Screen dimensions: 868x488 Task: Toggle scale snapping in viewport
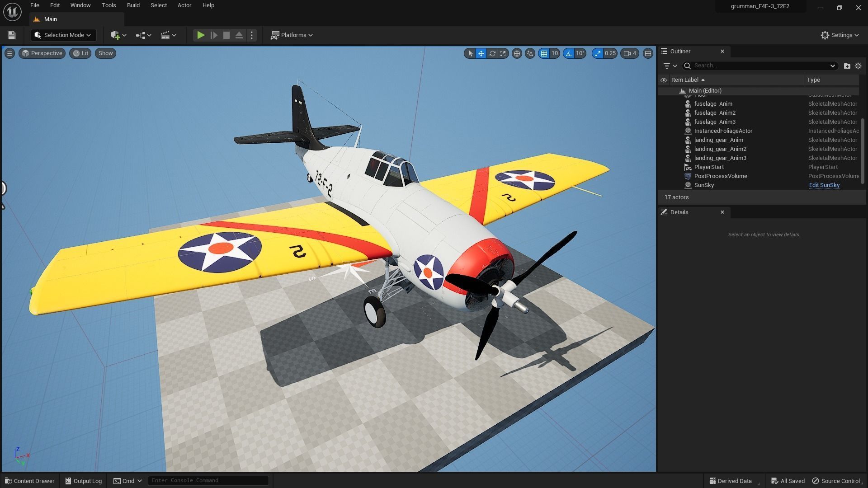[x=598, y=54]
